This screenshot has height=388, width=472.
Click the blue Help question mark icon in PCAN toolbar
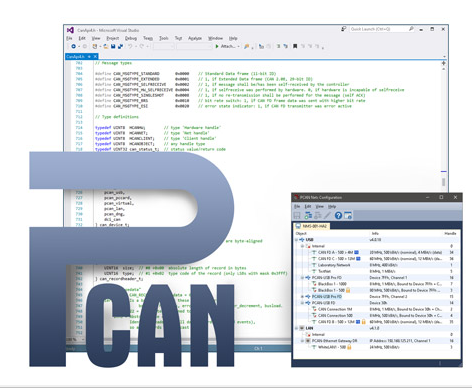tap(338, 215)
